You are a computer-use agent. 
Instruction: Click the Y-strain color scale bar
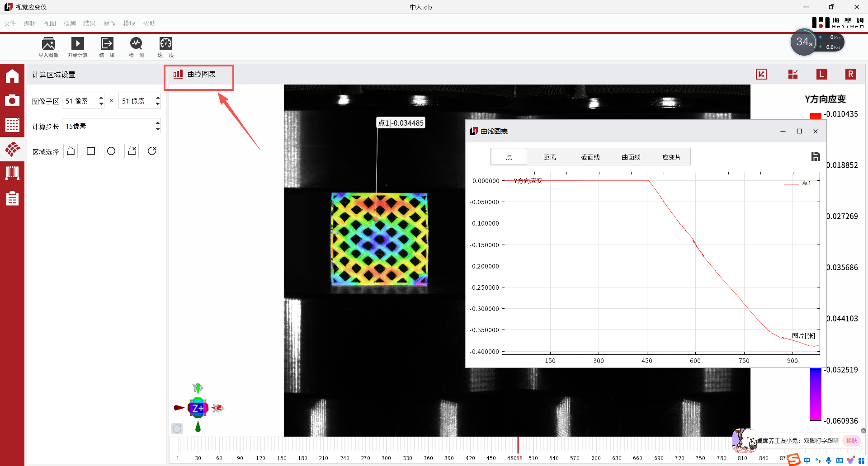point(815,393)
